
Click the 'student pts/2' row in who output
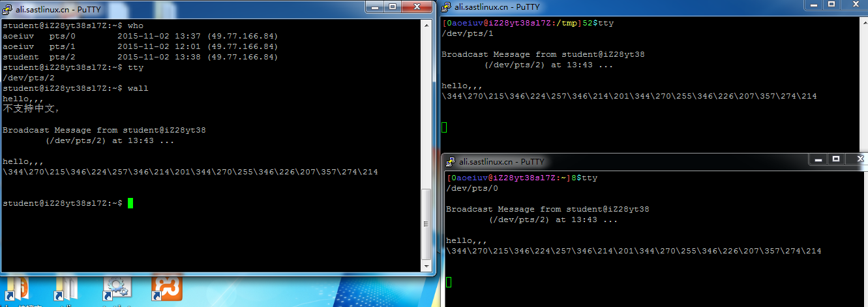[140, 57]
